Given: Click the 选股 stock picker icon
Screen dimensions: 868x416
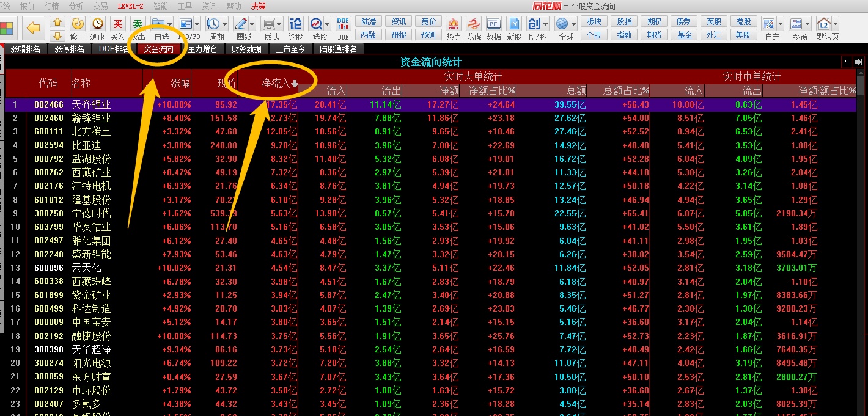Looking at the screenshot, I should point(316,23).
